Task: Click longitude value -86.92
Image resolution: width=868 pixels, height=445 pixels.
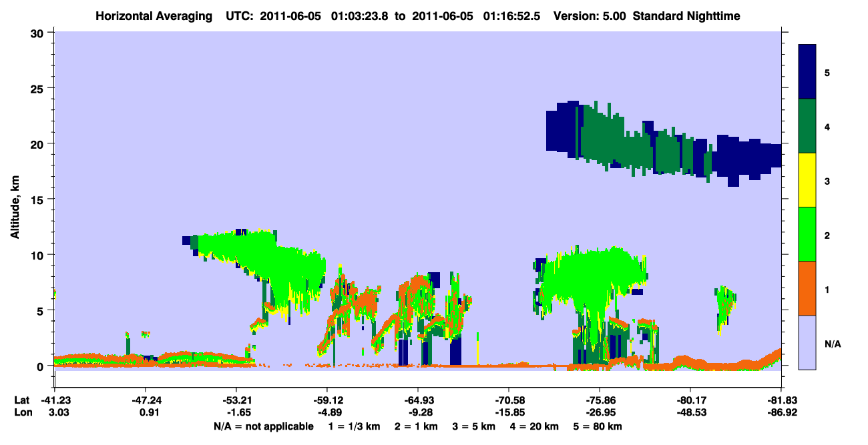Action: tap(781, 412)
